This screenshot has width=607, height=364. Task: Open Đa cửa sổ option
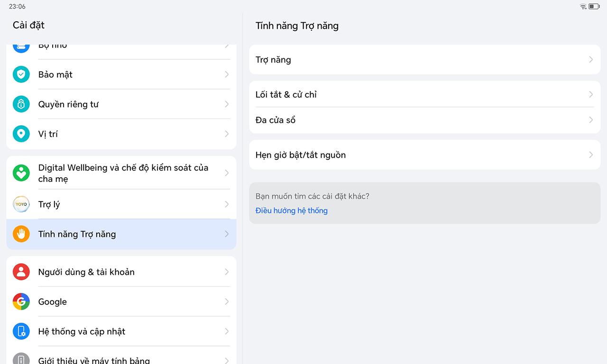[x=424, y=120]
